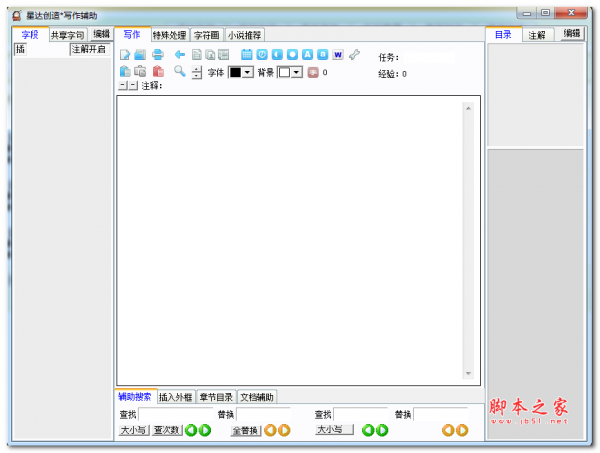Switch to the 注解 tab

pos(537,35)
